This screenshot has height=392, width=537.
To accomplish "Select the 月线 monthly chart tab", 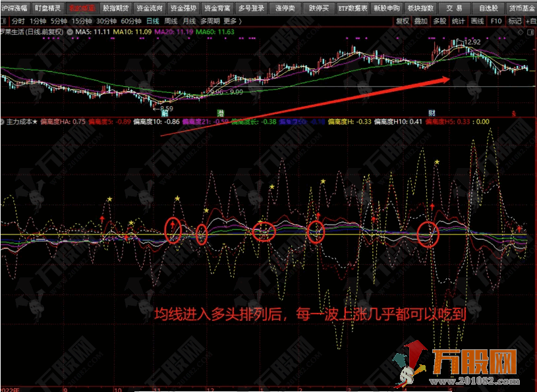I will 189,21.
